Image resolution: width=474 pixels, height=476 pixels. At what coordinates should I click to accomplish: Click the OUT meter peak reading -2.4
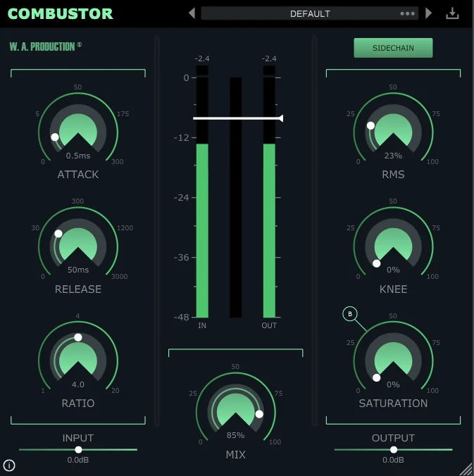coord(269,58)
